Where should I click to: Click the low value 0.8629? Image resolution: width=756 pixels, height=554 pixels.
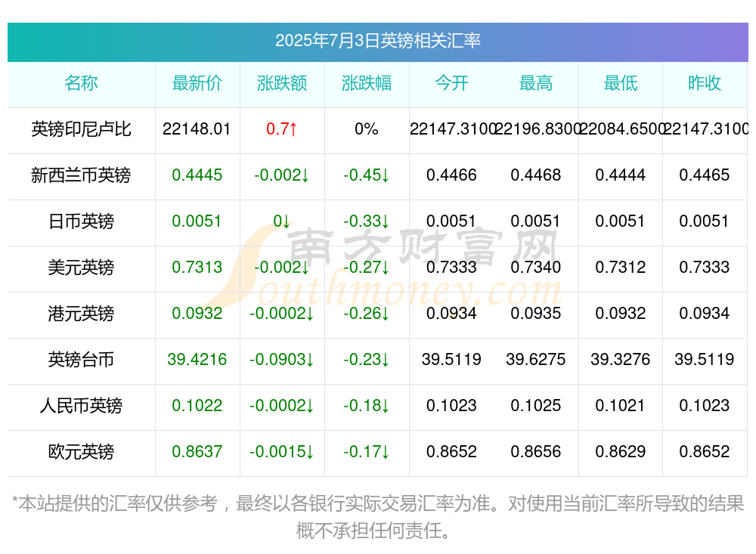point(621,452)
